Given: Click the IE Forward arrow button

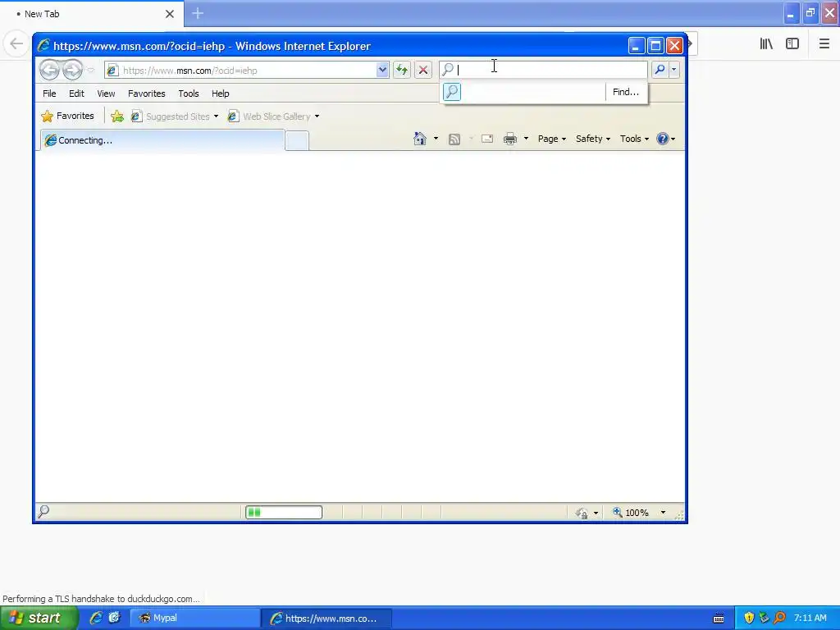Looking at the screenshot, I should (x=72, y=71).
